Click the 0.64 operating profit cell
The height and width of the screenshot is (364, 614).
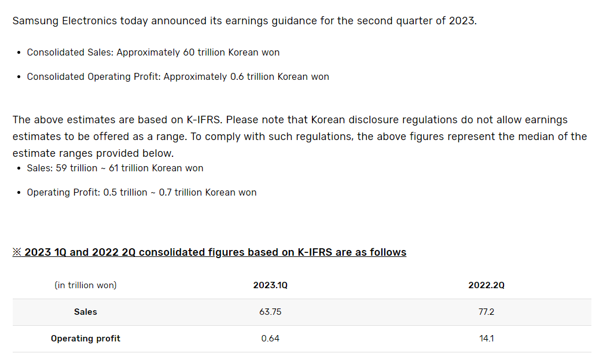pos(270,339)
